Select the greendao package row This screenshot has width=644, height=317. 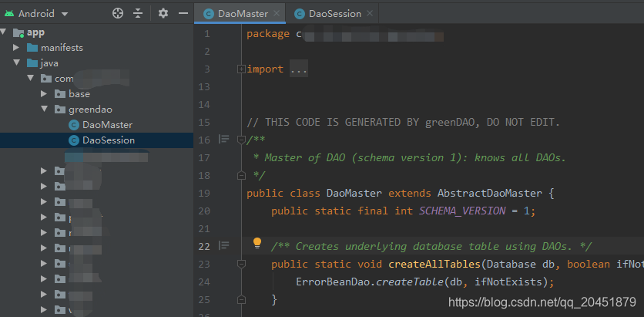point(96,110)
